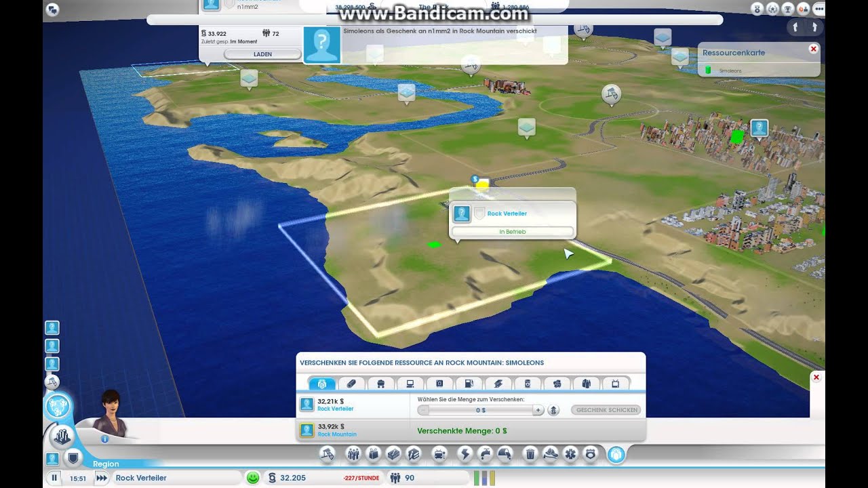Open the mass transit bus icon
The width and height of the screenshot is (868, 488).
point(439,453)
